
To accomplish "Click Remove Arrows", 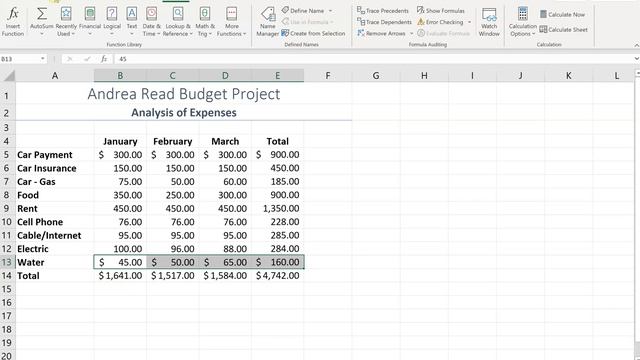I will (381, 33).
